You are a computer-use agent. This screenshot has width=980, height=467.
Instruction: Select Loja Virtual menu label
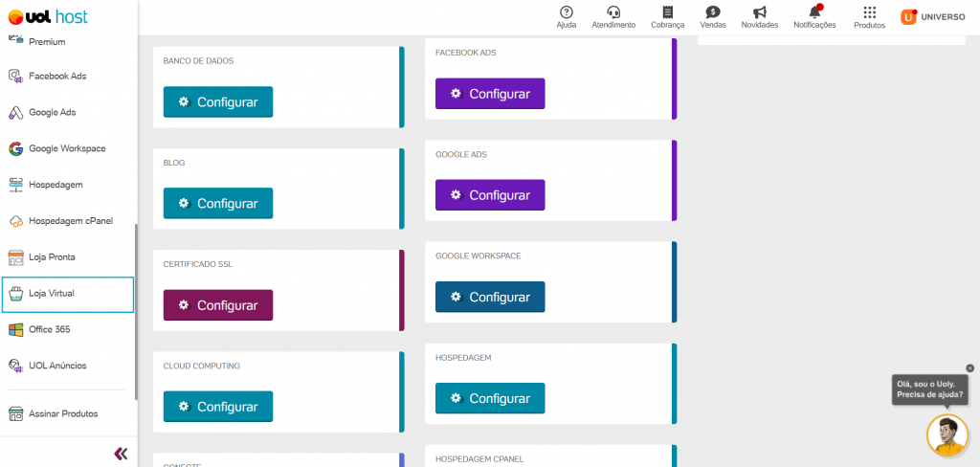52,293
